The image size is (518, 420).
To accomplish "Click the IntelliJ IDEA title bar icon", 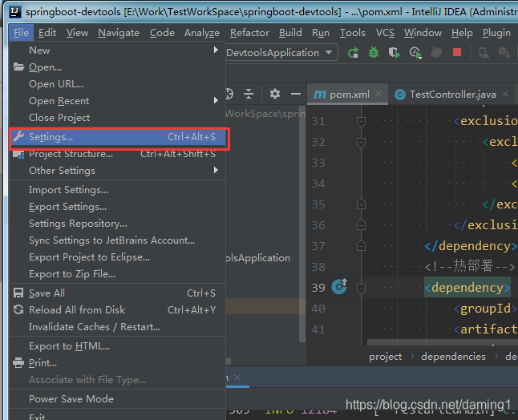I will pyautogui.click(x=14, y=12).
